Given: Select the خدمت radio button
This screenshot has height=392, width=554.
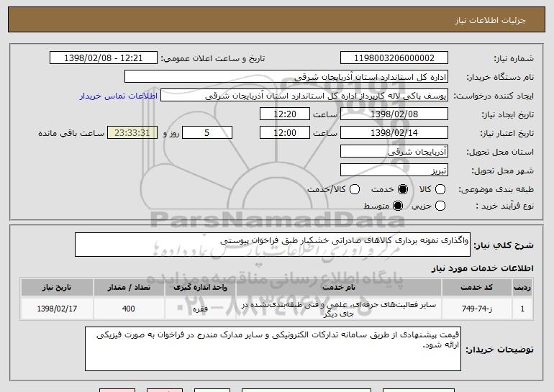Looking at the screenshot, I should (403, 189).
